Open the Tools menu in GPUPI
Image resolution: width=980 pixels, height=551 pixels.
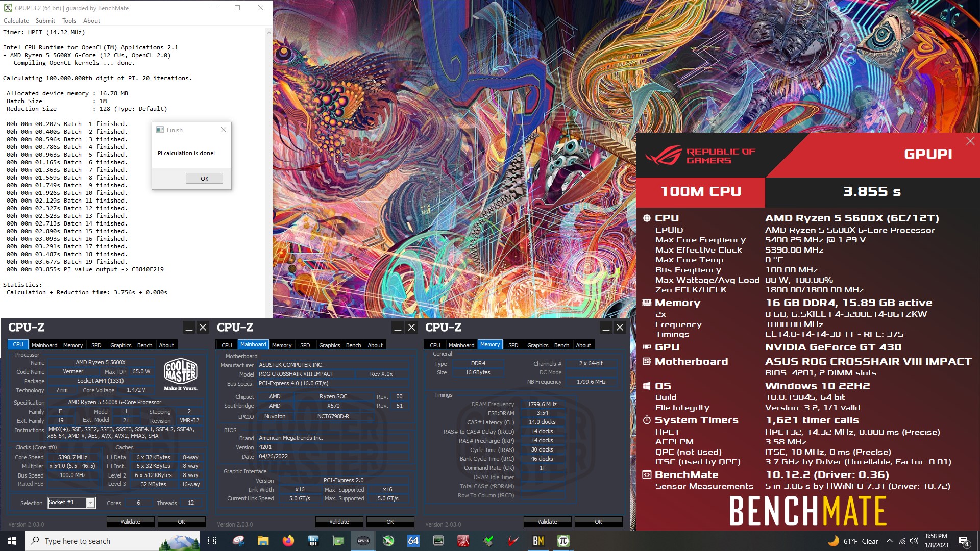point(69,21)
